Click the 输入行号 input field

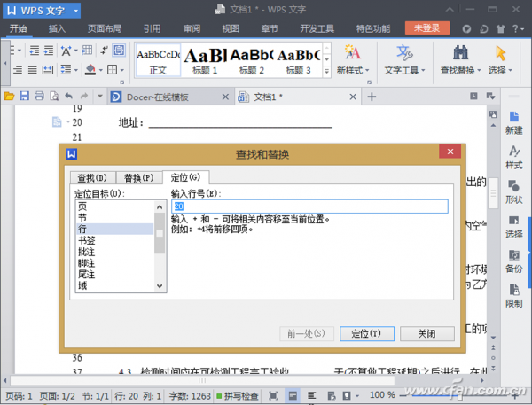309,206
